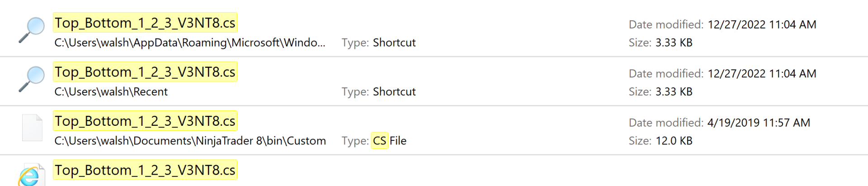Viewport: 868px width, 186px height.
Task: Select the Top_Bottom_1_2_3_V3NT8.cs filename in the AppData Roaming result
Action: click(x=145, y=23)
